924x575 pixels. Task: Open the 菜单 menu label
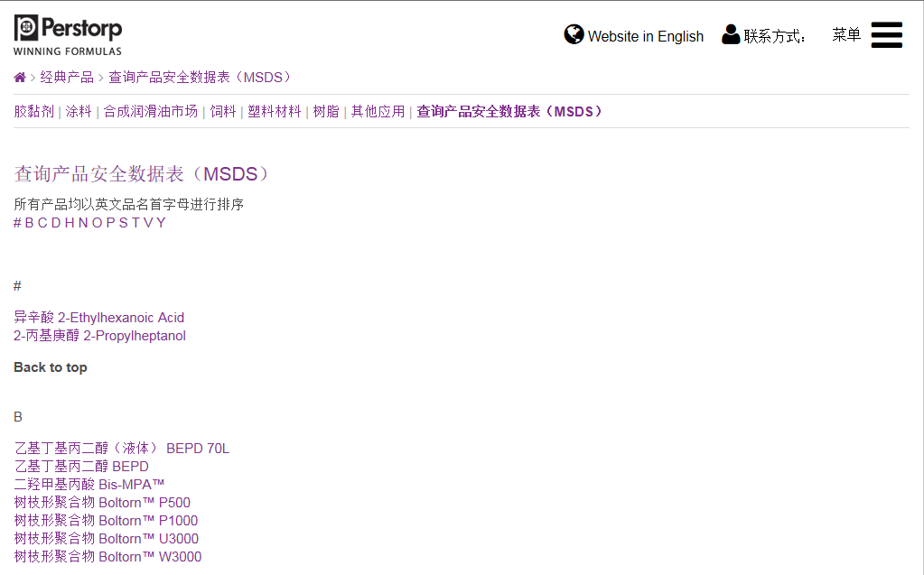[x=846, y=35]
